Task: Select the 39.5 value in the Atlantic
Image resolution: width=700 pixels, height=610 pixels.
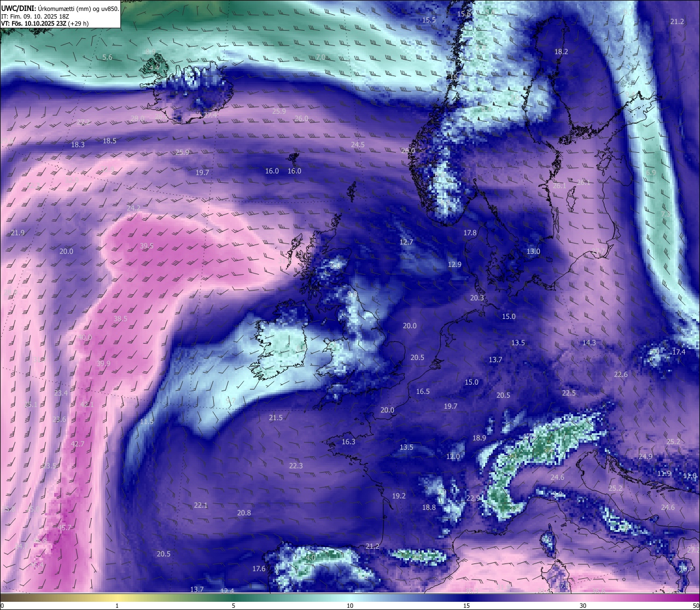Action: coord(147,246)
